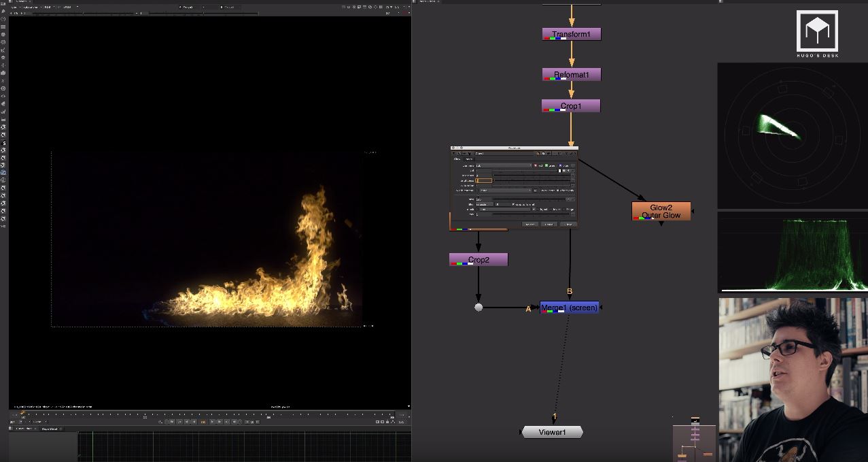868x462 pixels.
Task: Click the Glow2 Outer Glow node
Action: coord(660,210)
